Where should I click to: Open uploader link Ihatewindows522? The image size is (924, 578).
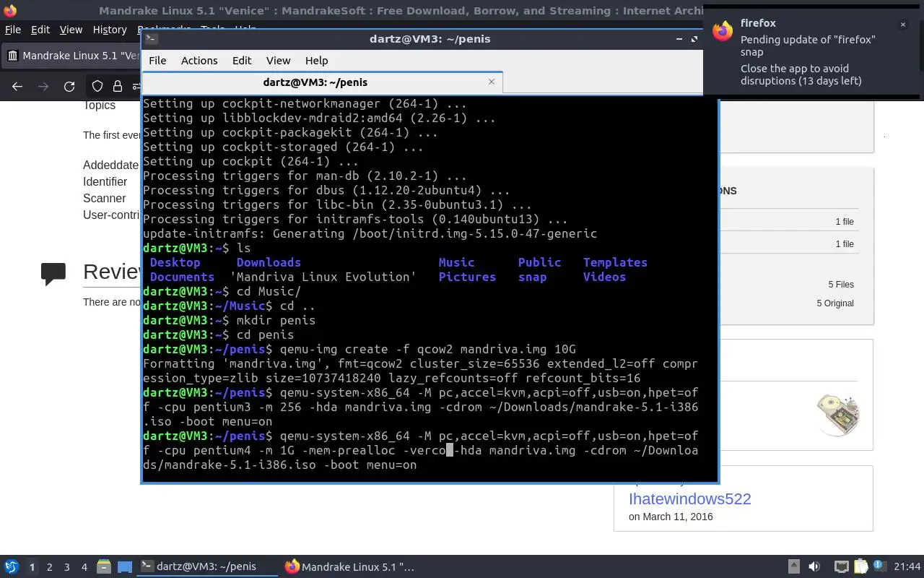(x=689, y=499)
